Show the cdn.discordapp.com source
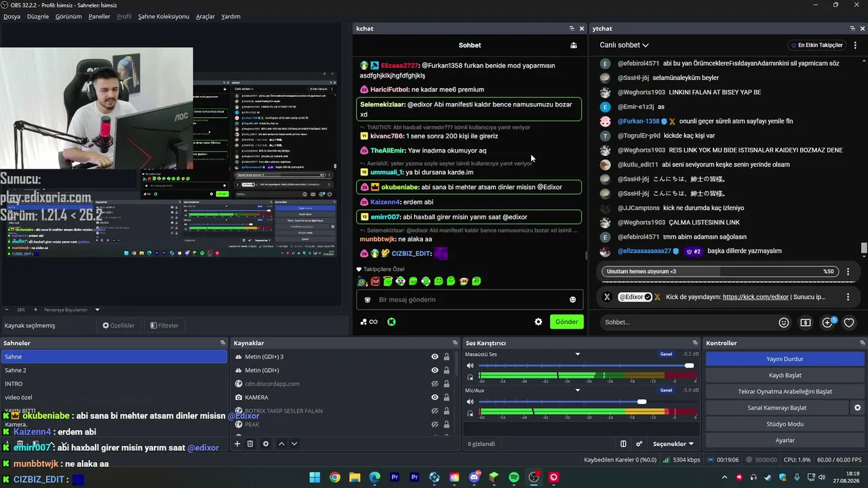 pyautogui.click(x=435, y=384)
